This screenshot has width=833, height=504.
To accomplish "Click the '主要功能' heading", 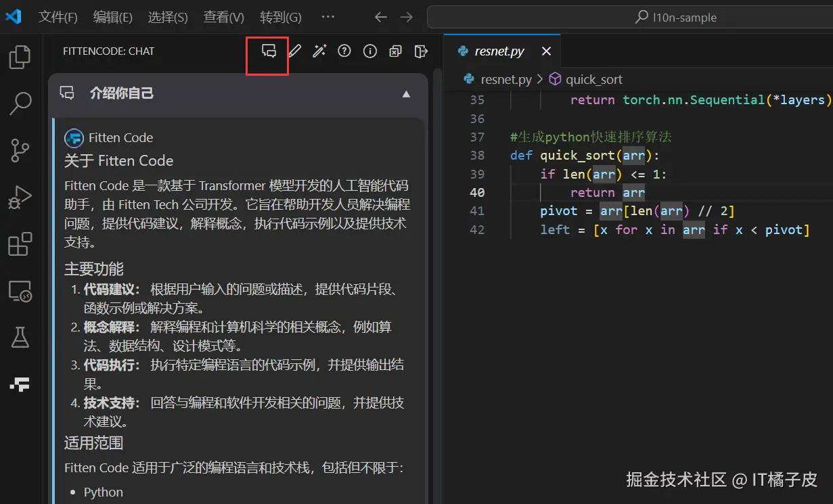I will click(x=94, y=269).
